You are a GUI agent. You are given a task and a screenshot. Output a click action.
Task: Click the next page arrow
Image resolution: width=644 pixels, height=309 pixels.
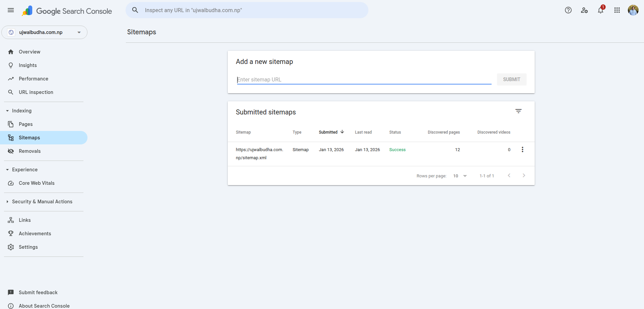click(524, 175)
